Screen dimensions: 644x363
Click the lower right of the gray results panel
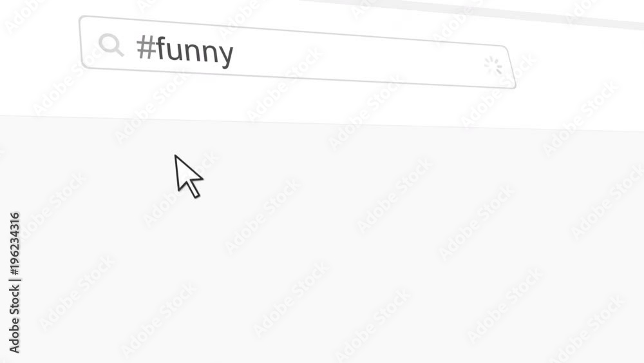575,320
